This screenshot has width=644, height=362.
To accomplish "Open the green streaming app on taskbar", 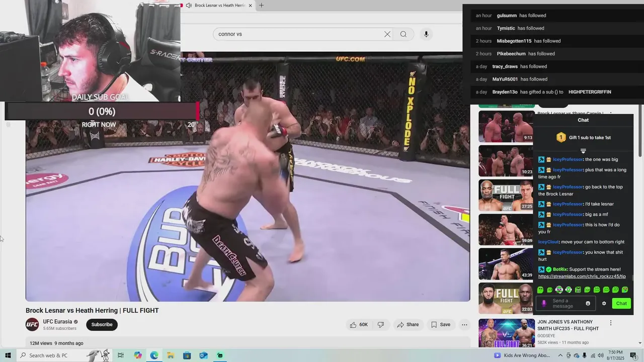I will [x=220, y=355].
